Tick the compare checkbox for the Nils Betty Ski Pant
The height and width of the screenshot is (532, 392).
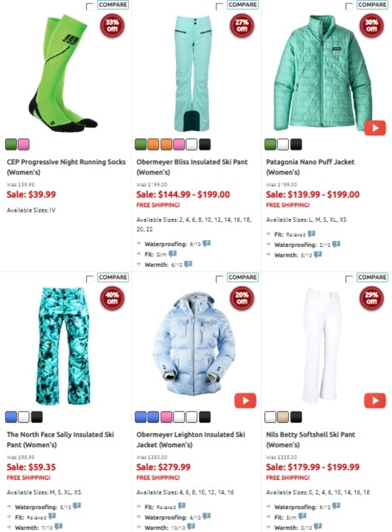click(349, 279)
